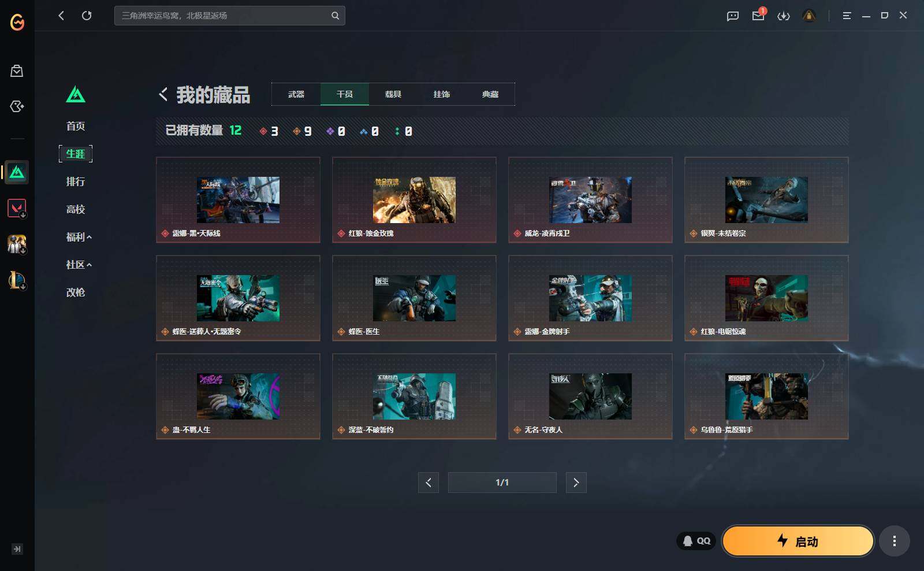
Task: Click the owned count "已拥有数量 12"
Action: 203,131
